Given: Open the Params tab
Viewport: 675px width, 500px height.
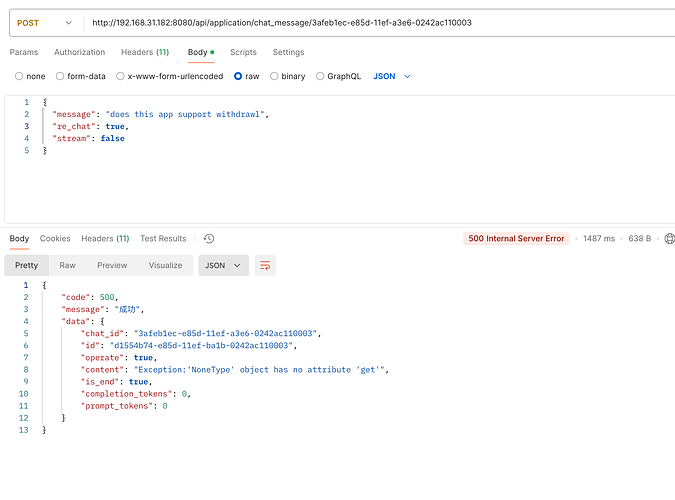Looking at the screenshot, I should (24, 52).
